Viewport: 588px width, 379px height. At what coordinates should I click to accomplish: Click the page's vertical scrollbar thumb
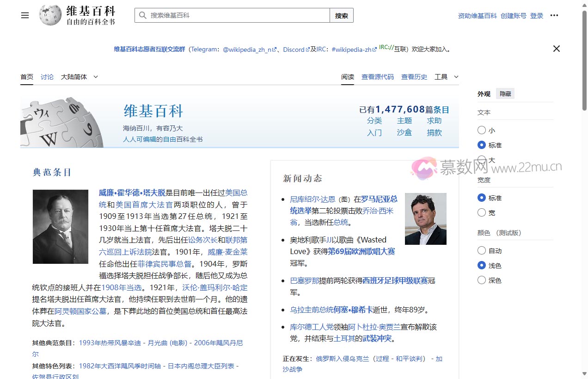coord(584,60)
